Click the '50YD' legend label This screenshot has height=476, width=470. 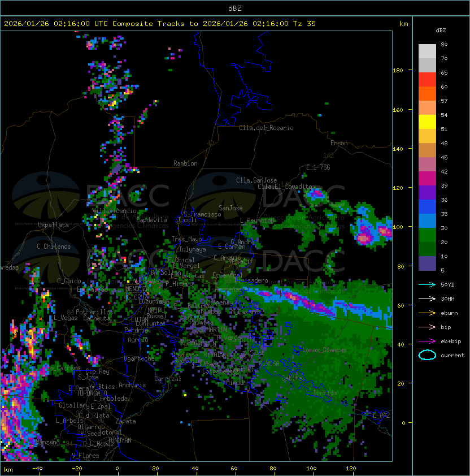tap(447, 285)
